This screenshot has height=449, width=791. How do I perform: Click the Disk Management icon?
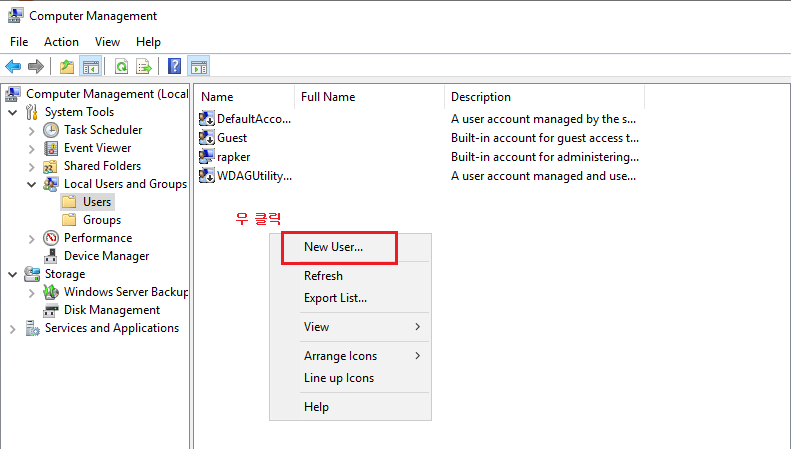(x=50, y=310)
